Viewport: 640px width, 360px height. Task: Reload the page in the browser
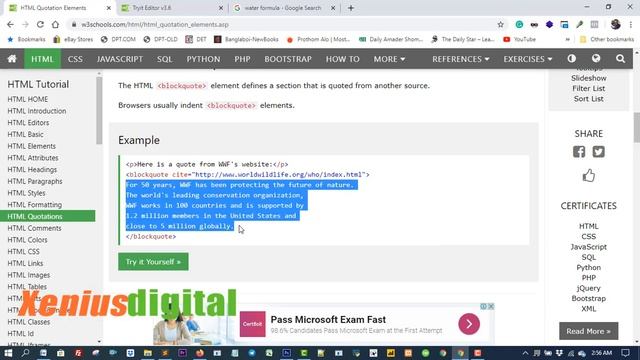(x=40, y=24)
